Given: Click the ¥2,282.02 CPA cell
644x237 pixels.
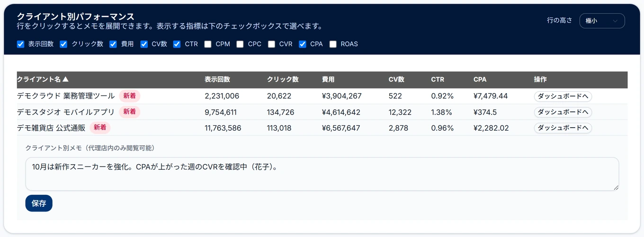Looking at the screenshot, I should [x=491, y=128].
